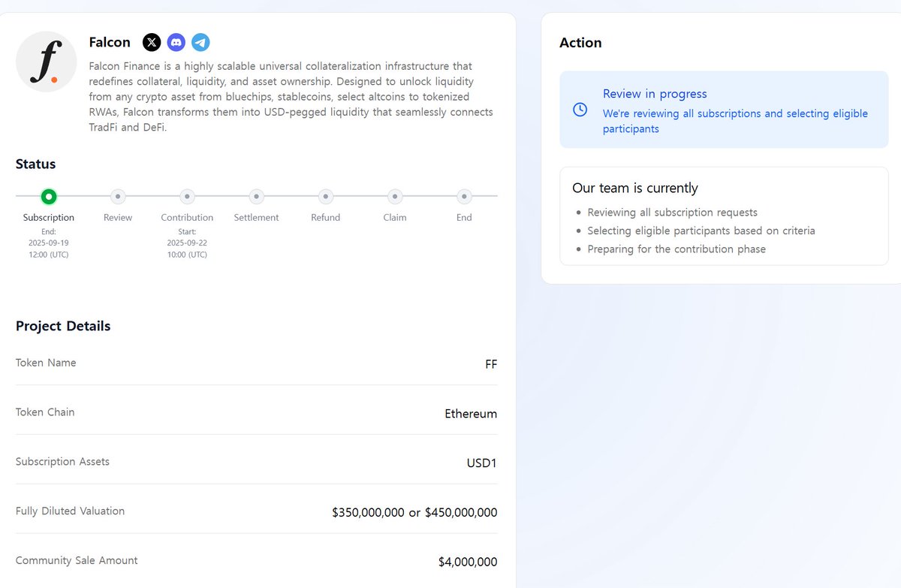Click Subscription end date '2025-09-19'
The height and width of the screenshot is (588, 901).
pos(49,243)
